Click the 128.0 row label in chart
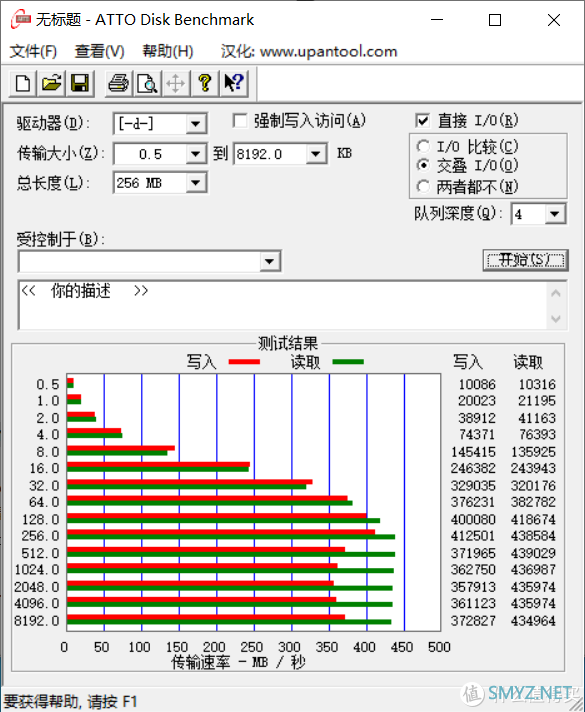The width and height of the screenshot is (585, 712). tap(40, 519)
